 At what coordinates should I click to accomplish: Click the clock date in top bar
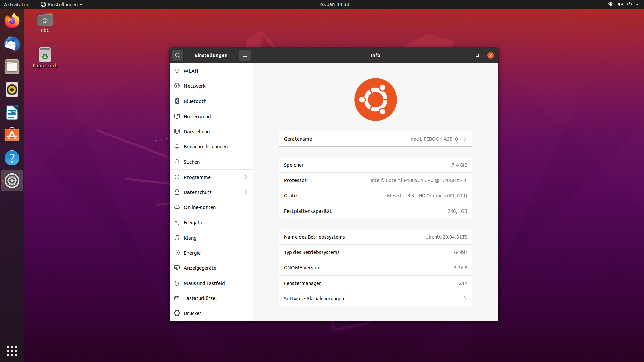pyautogui.click(x=334, y=4)
